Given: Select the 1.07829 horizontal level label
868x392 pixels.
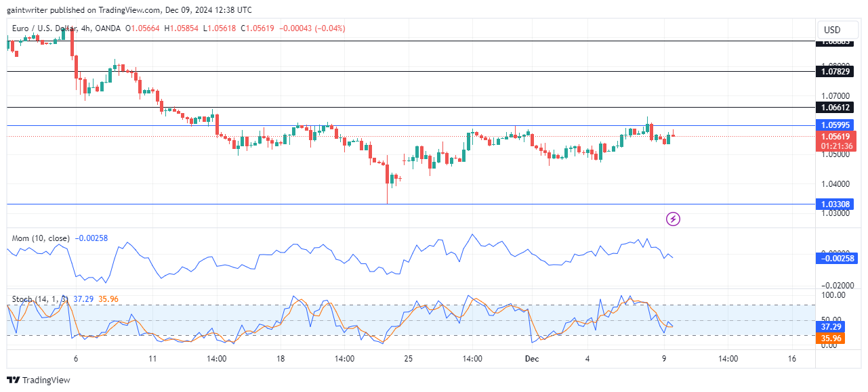Looking at the screenshot, I should pyautogui.click(x=834, y=71).
